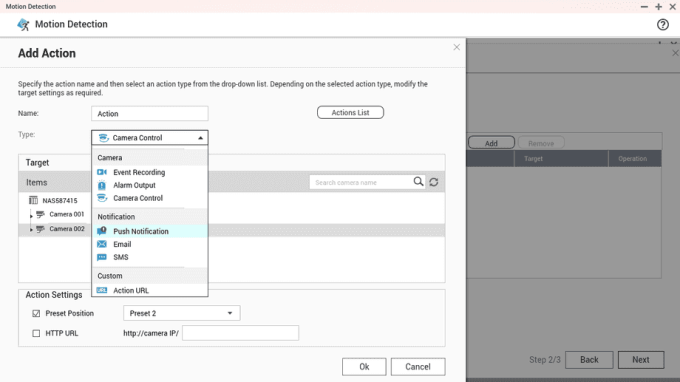Uncheck the Preset Position checkbox
The image size is (680, 382).
(36, 313)
